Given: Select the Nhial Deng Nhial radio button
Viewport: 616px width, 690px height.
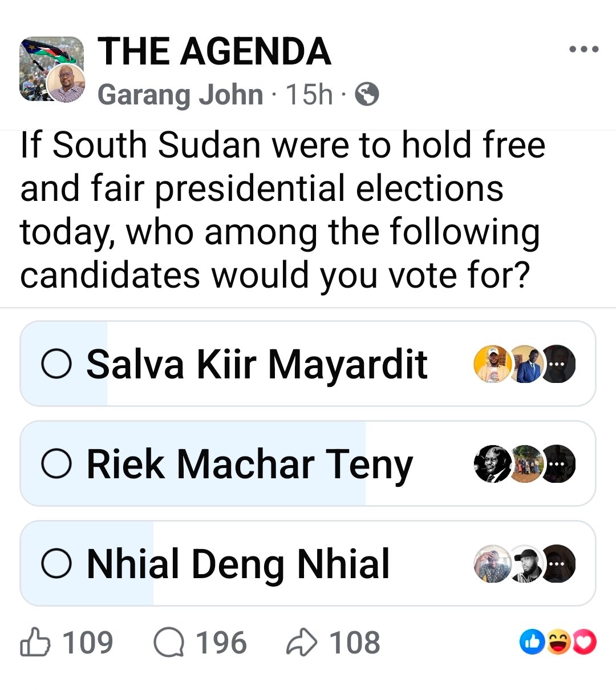Looking at the screenshot, I should [56, 564].
